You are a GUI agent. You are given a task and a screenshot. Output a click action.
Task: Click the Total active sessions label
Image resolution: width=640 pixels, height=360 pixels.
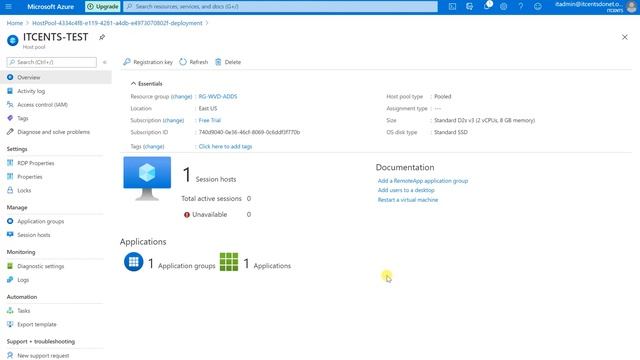211,199
